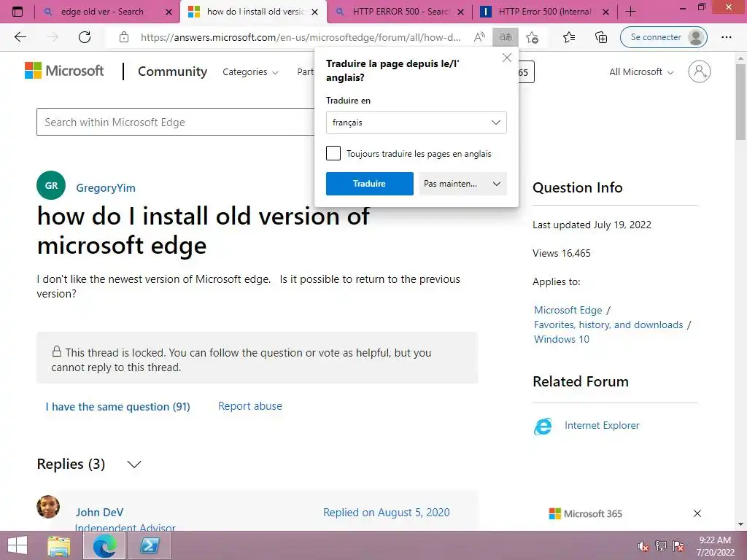Click 'I have the same question (91)'

(117, 407)
